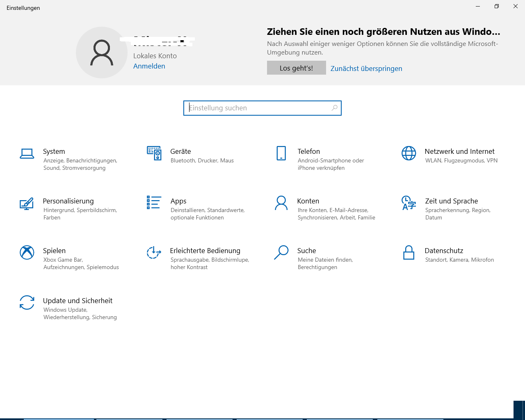Viewport: 525px width, 420px height.
Task: Open the Suche magnifier icon
Action: (281, 253)
